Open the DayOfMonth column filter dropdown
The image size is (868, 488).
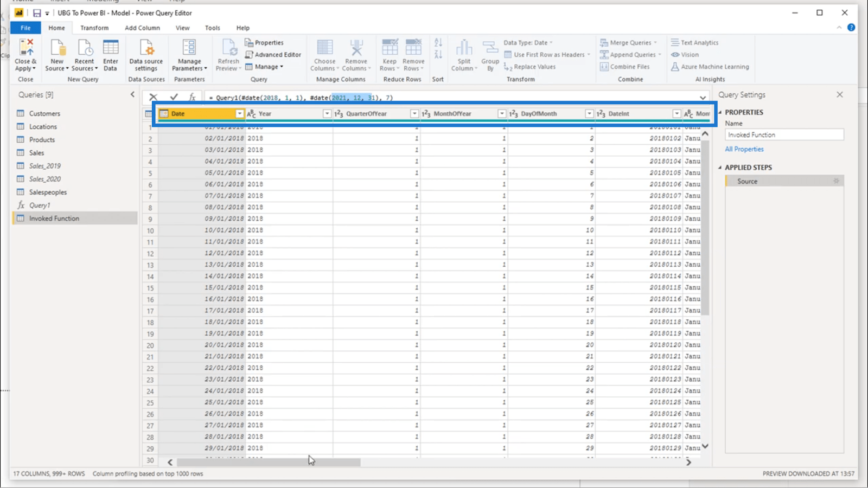[589, 113]
